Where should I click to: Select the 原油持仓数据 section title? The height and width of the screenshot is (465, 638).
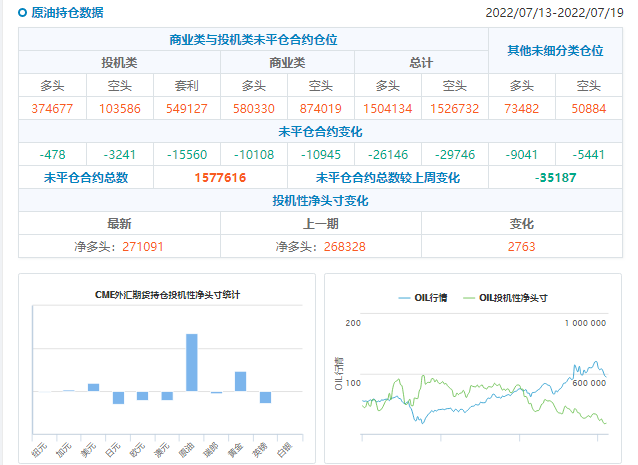tap(66, 14)
